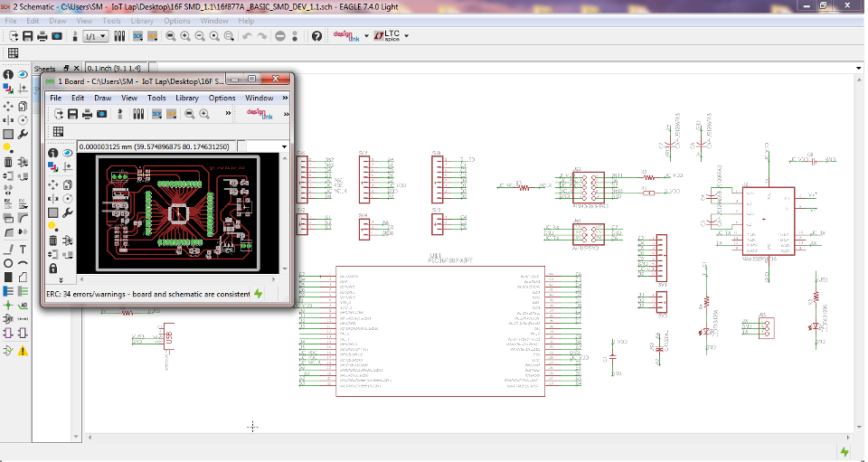Image resolution: width=868 pixels, height=462 pixels.
Task: Click the CAM processor icon in Schematic toolbar
Action: click(x=56, y=36)
